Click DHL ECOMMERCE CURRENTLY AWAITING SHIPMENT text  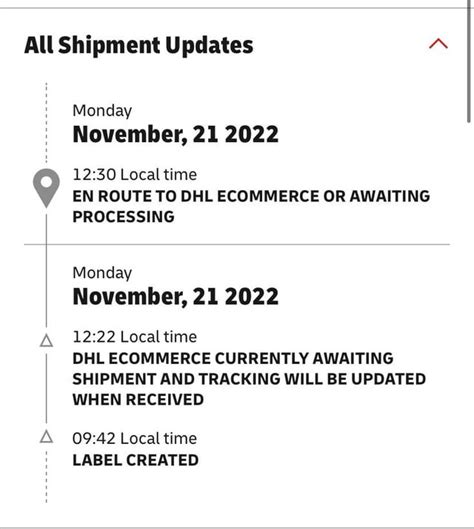pyautogui.click(x=249, y=379)
